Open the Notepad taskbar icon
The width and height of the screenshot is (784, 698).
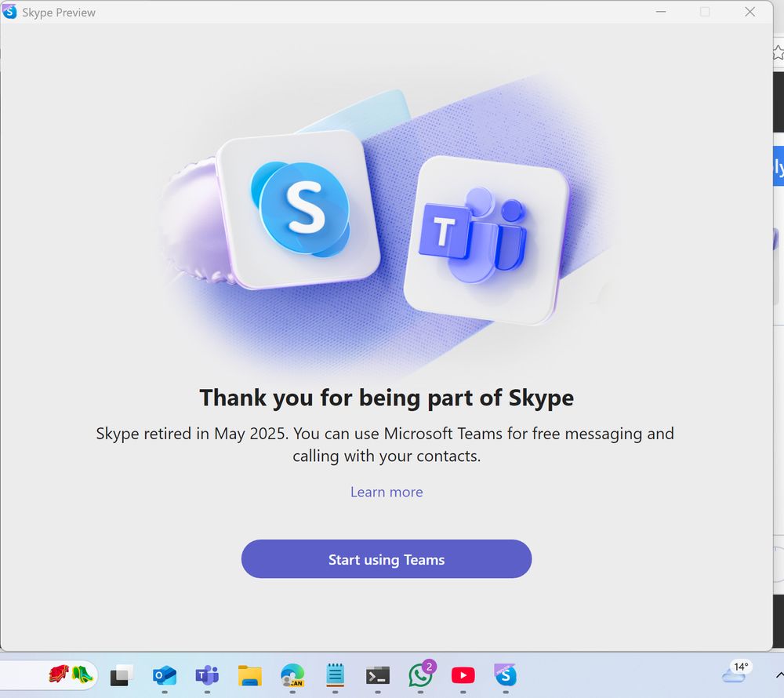335,675
